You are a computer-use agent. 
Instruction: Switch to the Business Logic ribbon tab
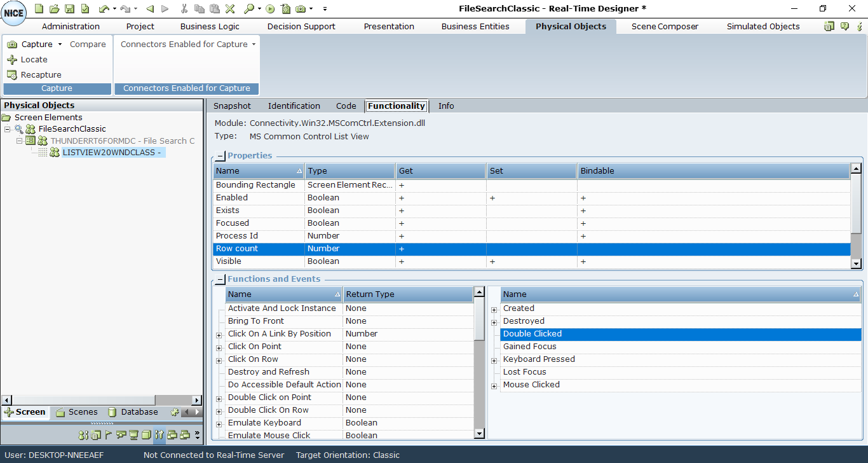point(210,26)
